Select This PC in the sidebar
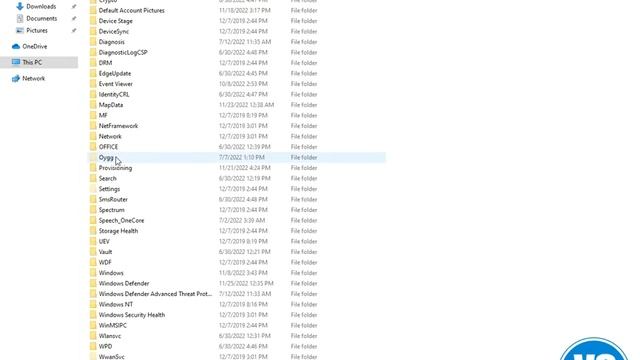Image resolution: width=640 pixels, height=360 pixels. point(32,62)
